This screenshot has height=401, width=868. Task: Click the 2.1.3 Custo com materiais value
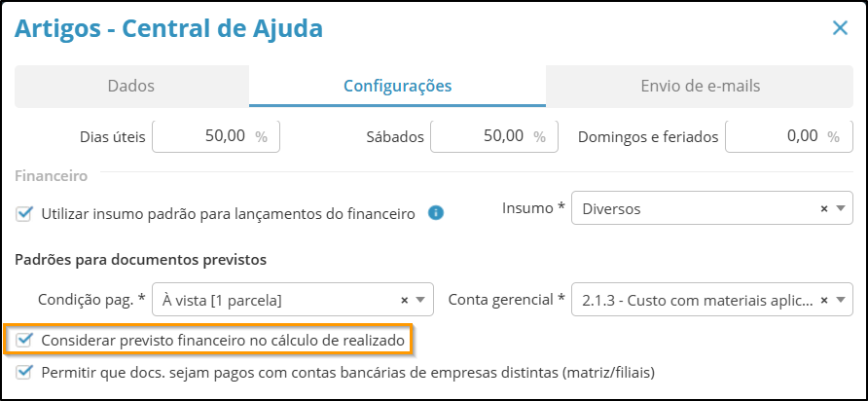(697, 301)
